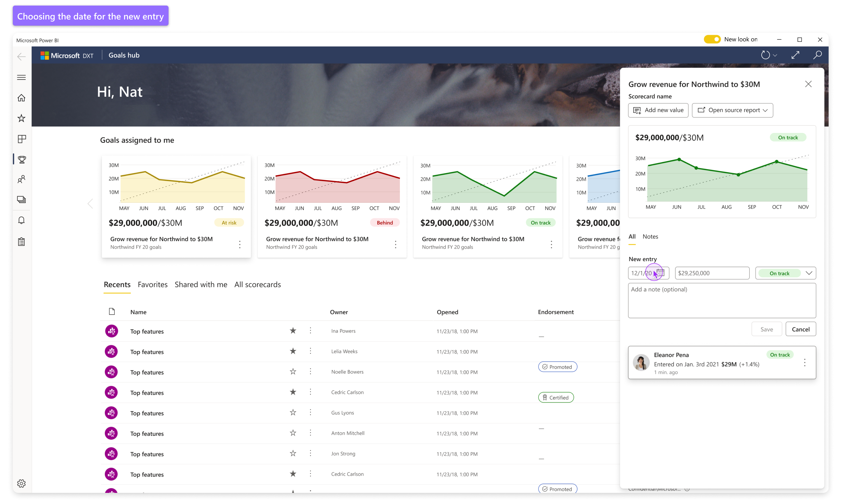This screenshot has width=841, height=504.
Task: Close the Grow revenue details panel
Action: pyautogui.click(x=808, y=84)
